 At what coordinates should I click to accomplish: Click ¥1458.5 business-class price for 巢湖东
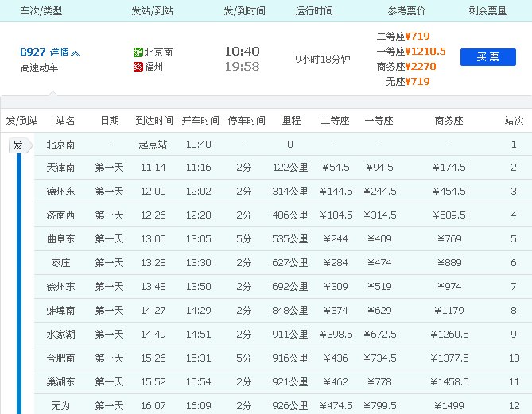(x=449, y=382)
